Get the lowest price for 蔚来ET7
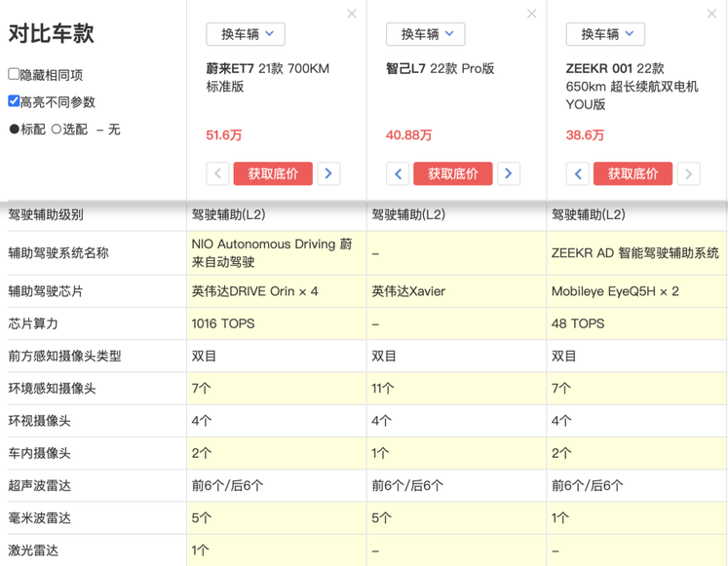This screenshot has height=566, width=728. coord(273,173)
